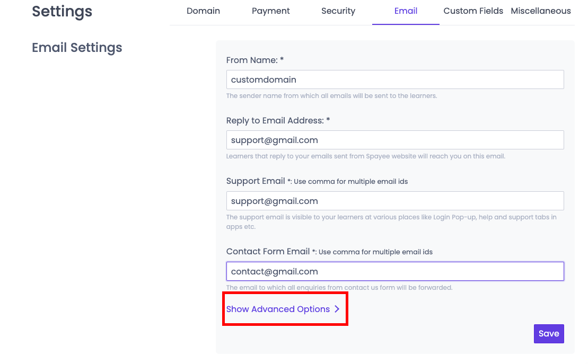Image resolution: width=588 pixels, height=364 pixels.
Task: Save the email settings
Action: 549,334
